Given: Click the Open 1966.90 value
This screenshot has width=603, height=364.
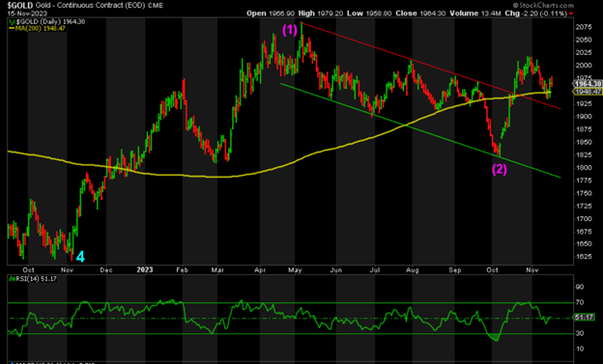Looking at the screenshot, I should 271,14.
